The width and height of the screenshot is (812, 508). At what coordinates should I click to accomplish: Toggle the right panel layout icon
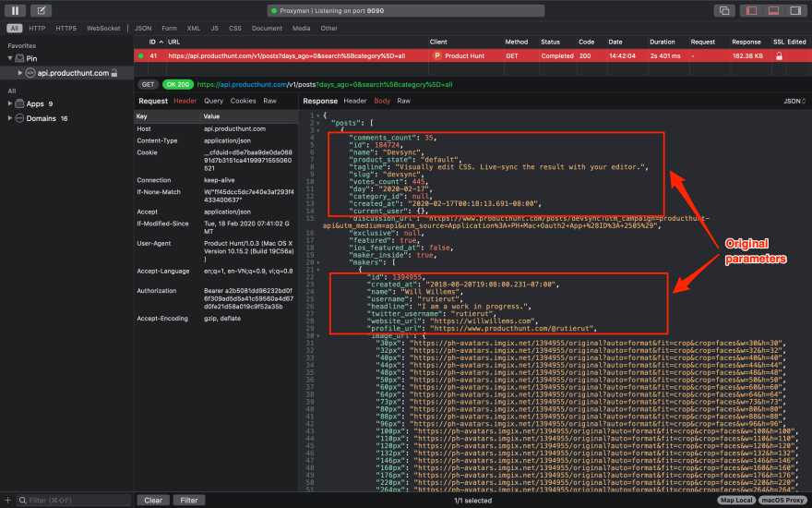coord(795,10)
